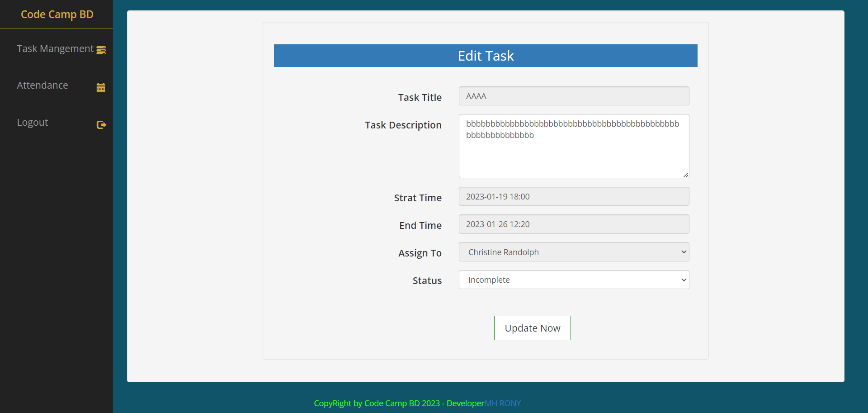Open the MH RONY developer link
The image size is (868, 413).
coord(503,403)
